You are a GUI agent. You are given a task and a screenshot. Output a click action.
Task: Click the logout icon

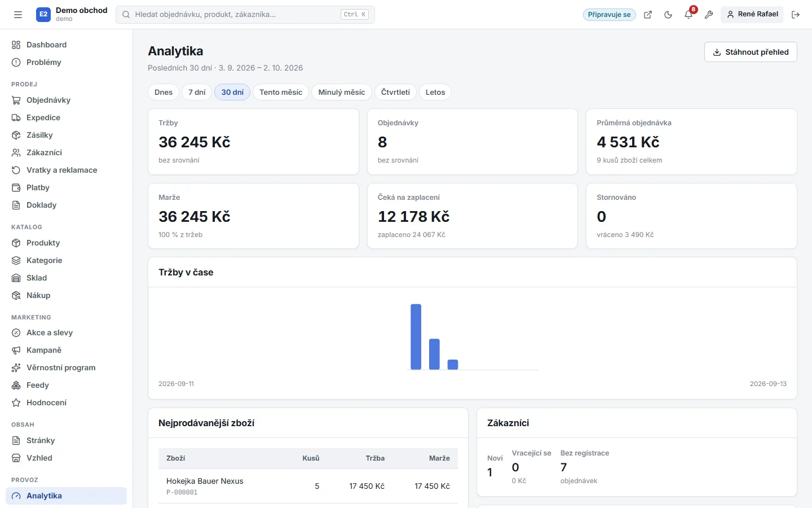point(796,15)
